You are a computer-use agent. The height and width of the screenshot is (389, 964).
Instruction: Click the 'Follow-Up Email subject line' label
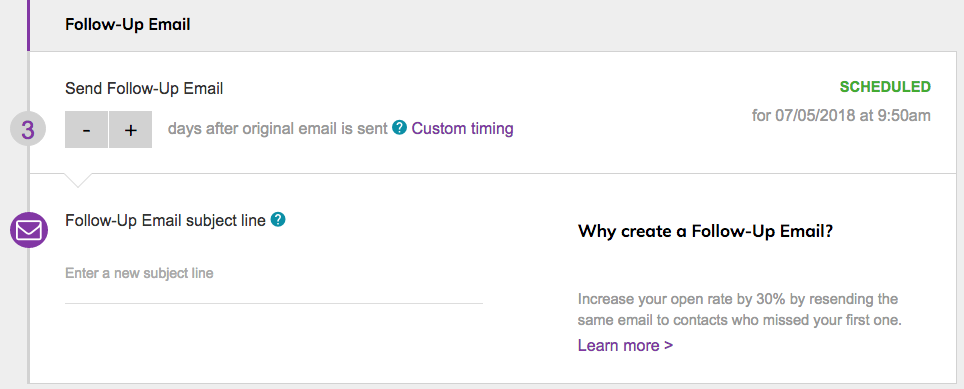[165, 220]
